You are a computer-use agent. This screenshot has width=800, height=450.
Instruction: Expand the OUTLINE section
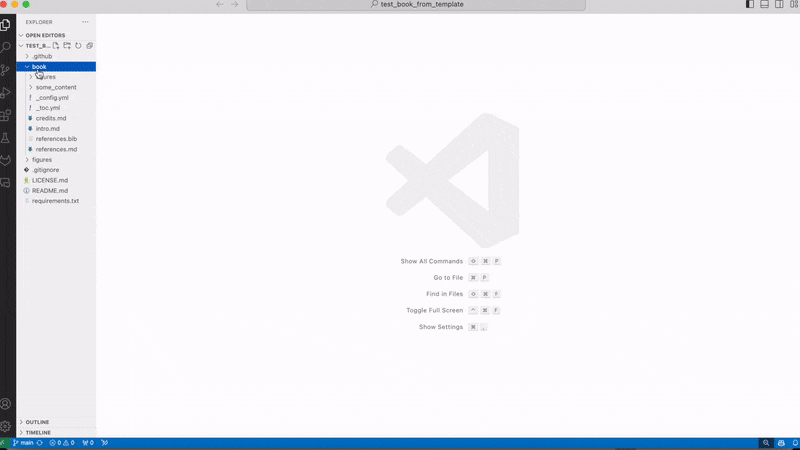coord(56,422)
